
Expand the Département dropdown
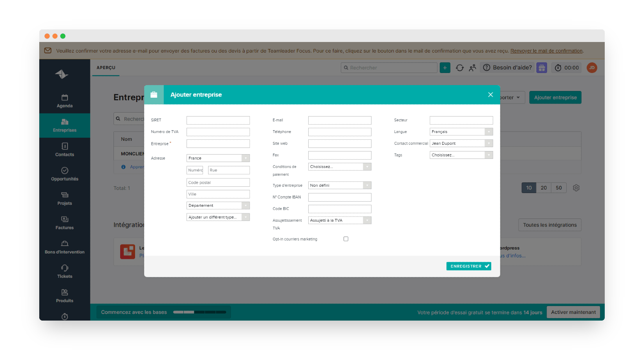[x=218, y=206]
